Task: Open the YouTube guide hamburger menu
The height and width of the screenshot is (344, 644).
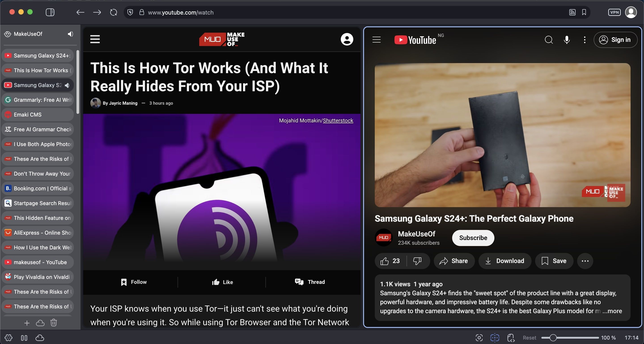Action: click(x=377, y=40)
